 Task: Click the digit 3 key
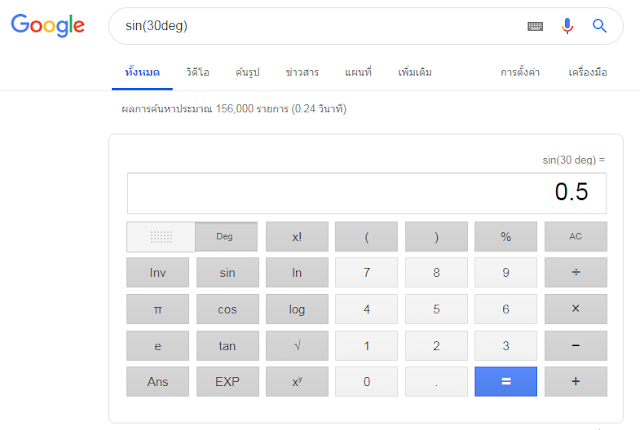click(506, 346)
